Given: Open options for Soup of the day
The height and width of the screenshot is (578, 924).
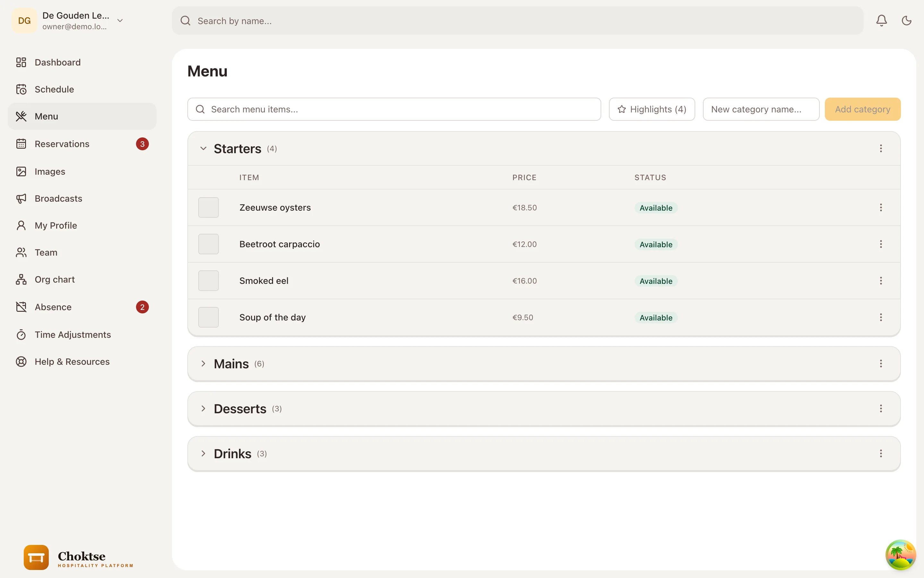Looking at the screenshot, I should 881,317.
